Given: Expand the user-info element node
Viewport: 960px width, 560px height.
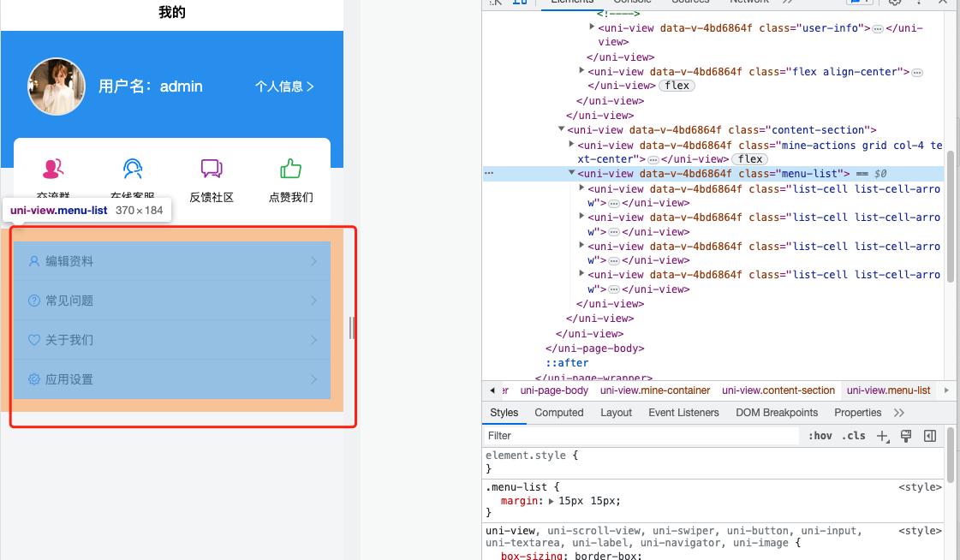Looking at the screenshot, I should click(592, 28).
